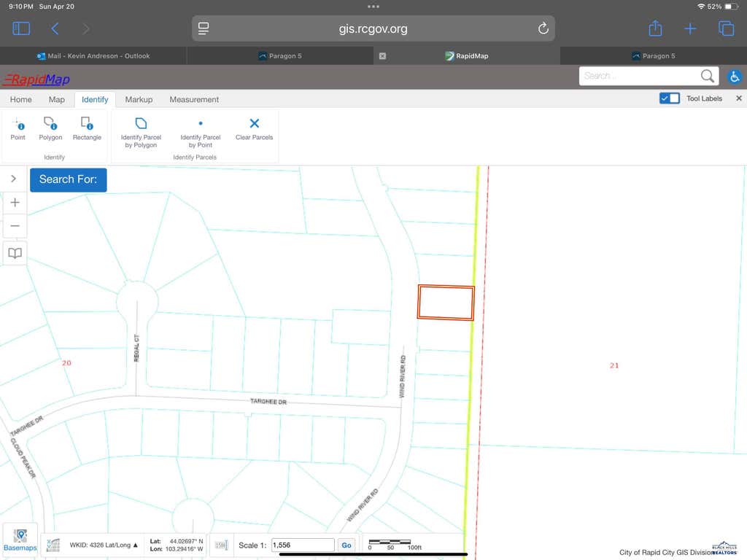Click the section 20 label
Image resolution: width=747 pixels, height=560 pixels.
coord(66,363)
